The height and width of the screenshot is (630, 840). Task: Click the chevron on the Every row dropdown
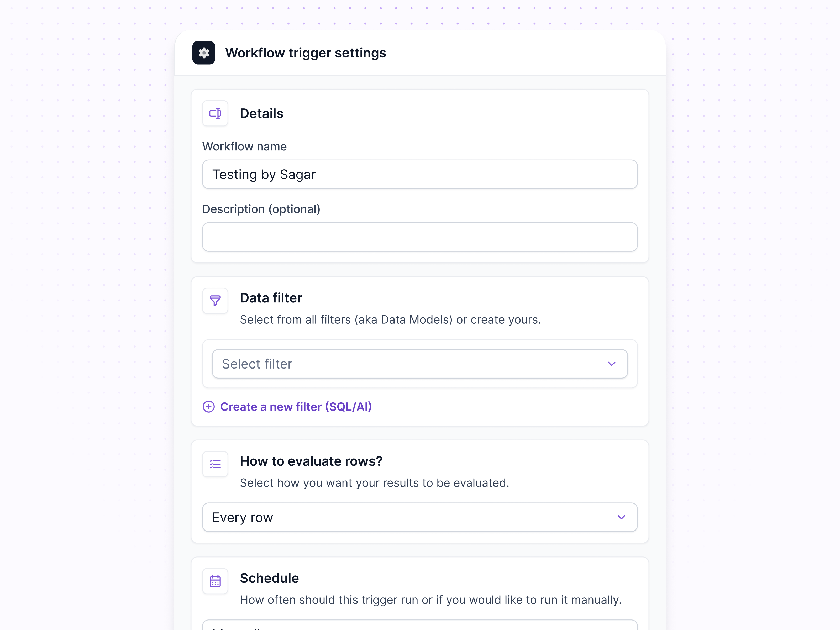tap(621, 517)
